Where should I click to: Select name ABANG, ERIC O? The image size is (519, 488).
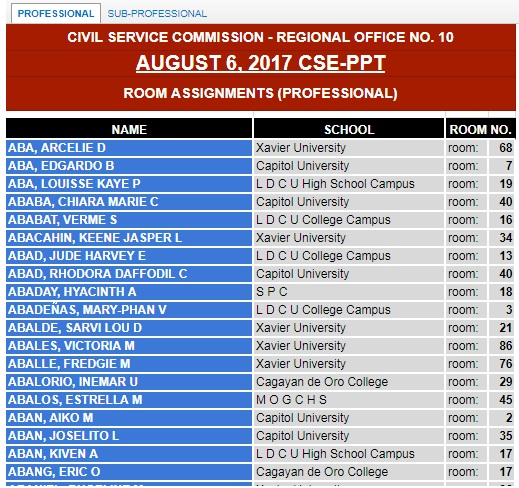pos(129,472)
